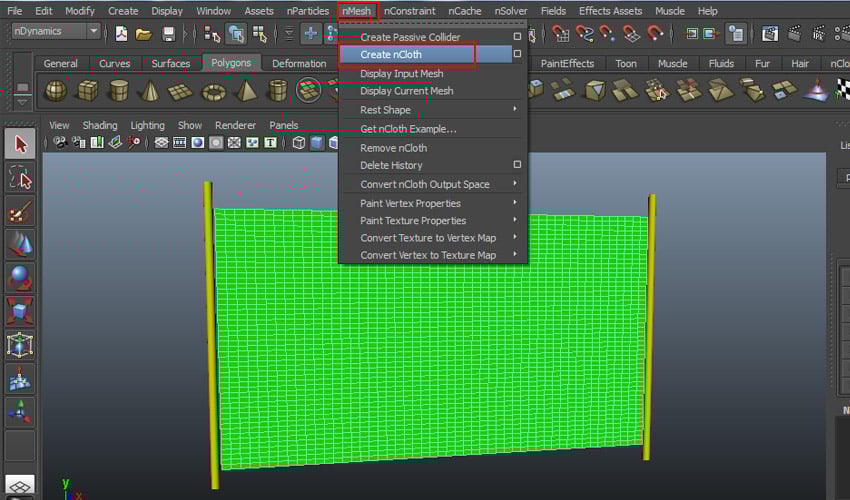The image size is (850, 500).
Task: Switch to the Deformation shelf tab
Action: point(299,63)
